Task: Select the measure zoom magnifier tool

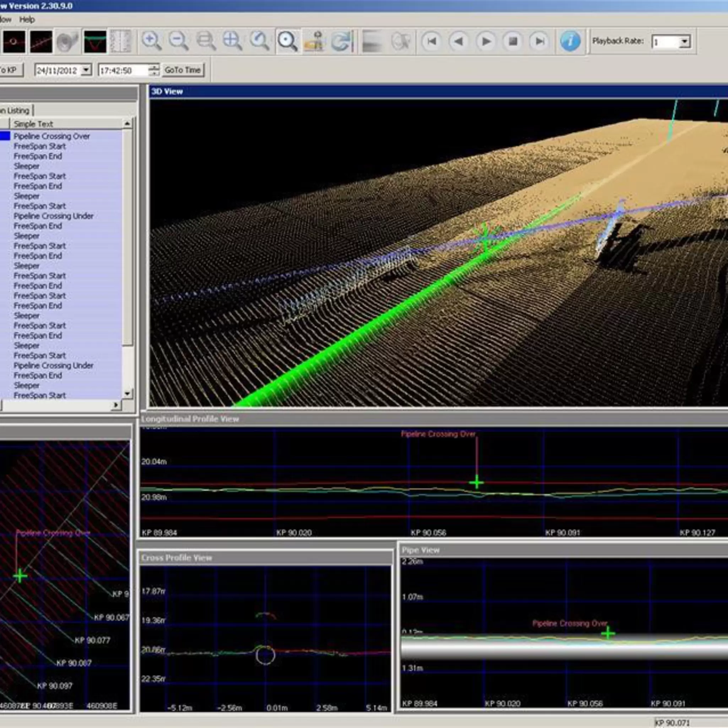Action: (x=260, y=41)
